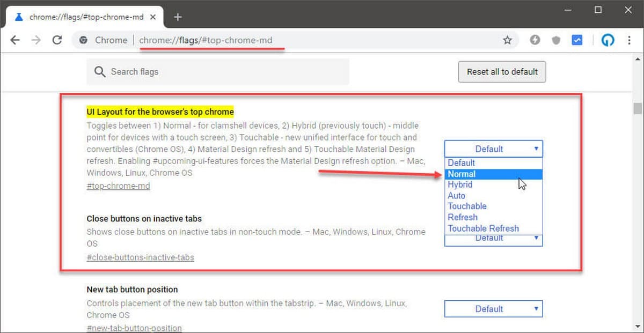Click the shield extension icon
Viewport: 644px width, 333px height.
click(556, 40)
